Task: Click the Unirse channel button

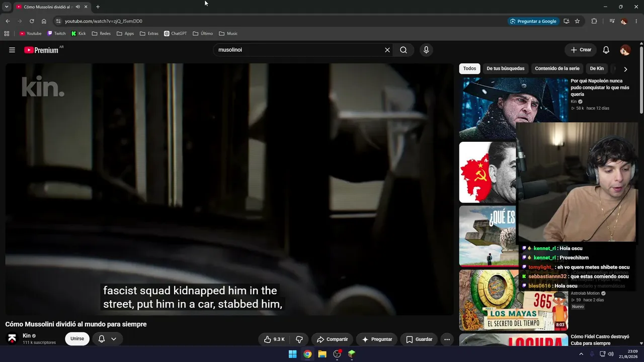Action: (77, 339)
